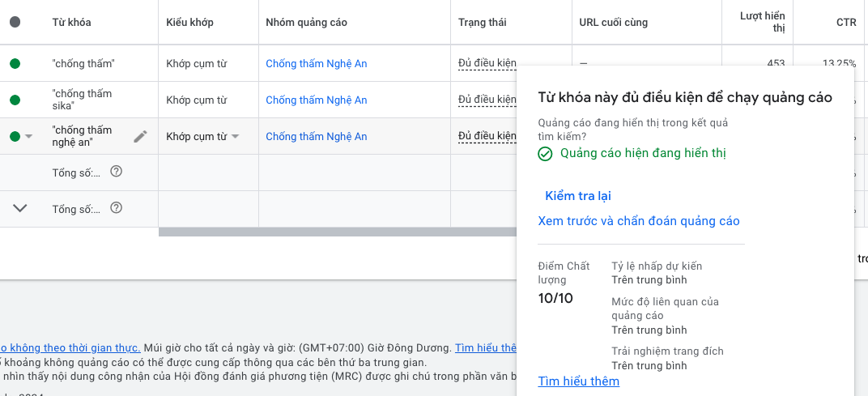Sort by the Kiểu khớp column header
The image size is (868, 396).
coord(189,23)
